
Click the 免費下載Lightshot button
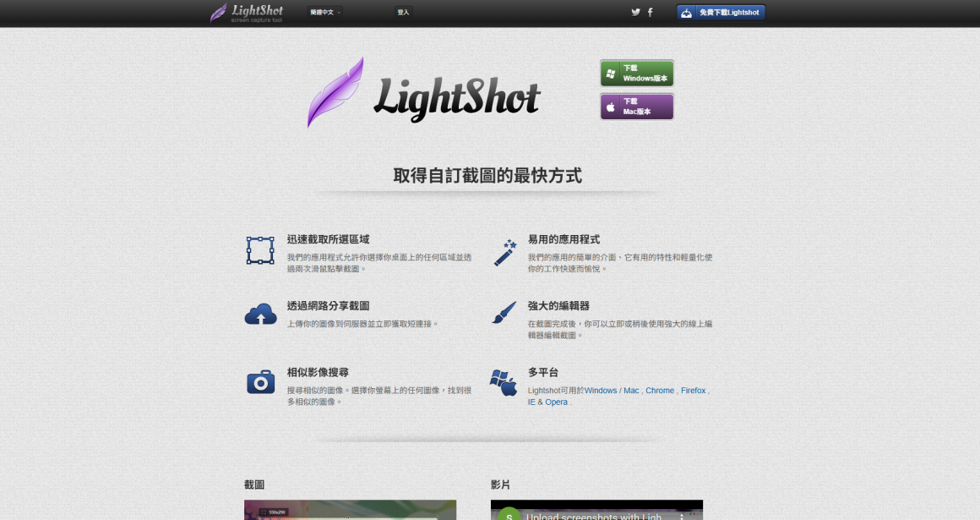pyautogui.click(x=721, y=13)
